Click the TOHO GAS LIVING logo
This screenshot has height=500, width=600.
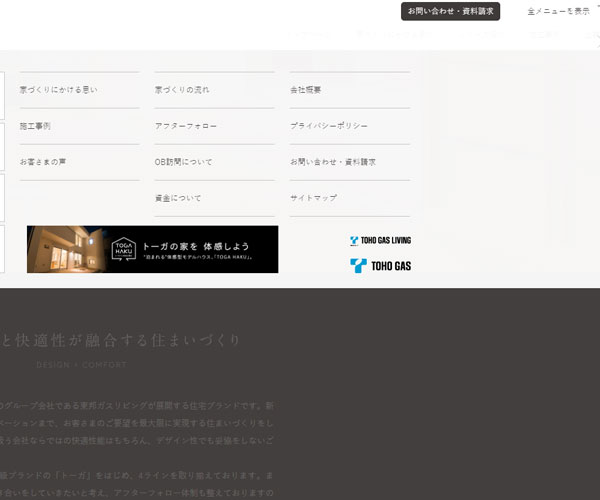click(x=380, y=240)
